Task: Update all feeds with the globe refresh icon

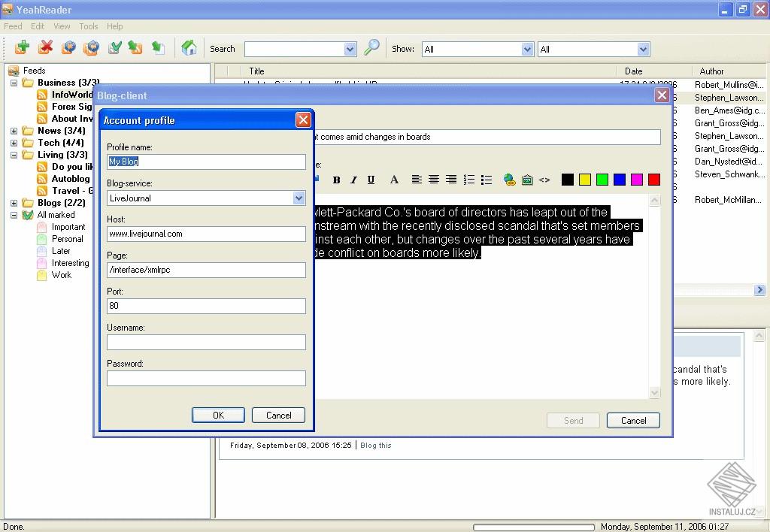Action: [x=68, y=48]
